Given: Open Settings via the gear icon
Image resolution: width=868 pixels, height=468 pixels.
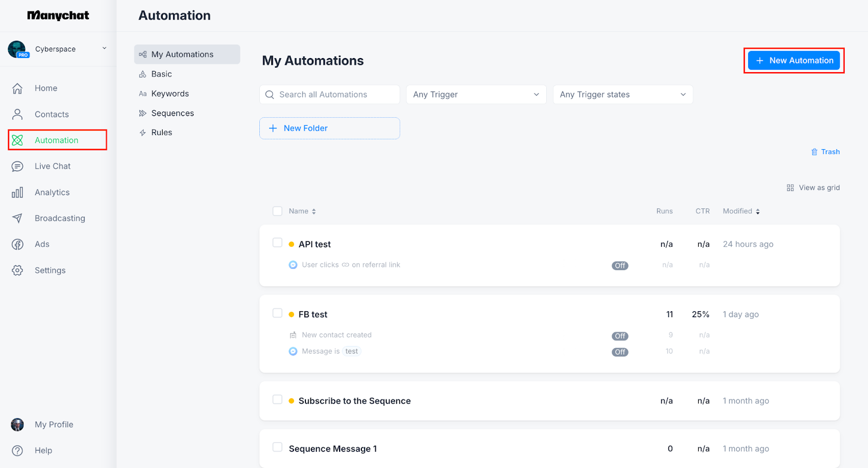Looking at the screenshot, I should tap(17, 271).
